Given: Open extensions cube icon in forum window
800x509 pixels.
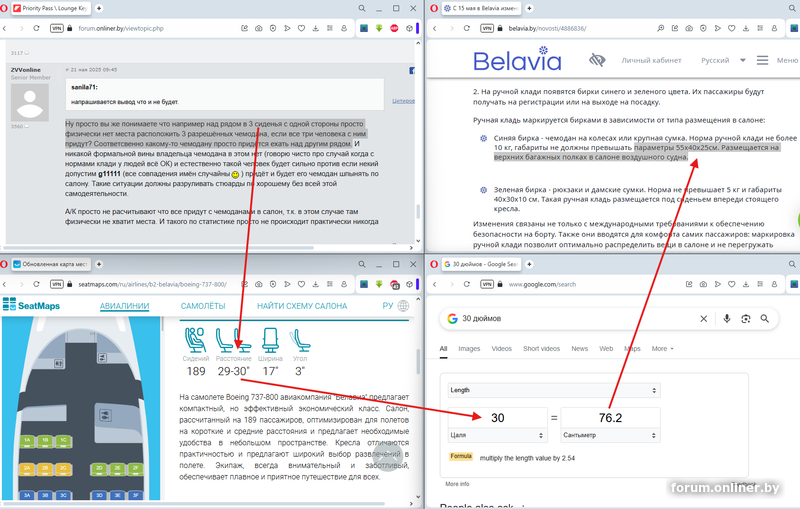Looking at the screenshot, I should click(x=409, y=29).
